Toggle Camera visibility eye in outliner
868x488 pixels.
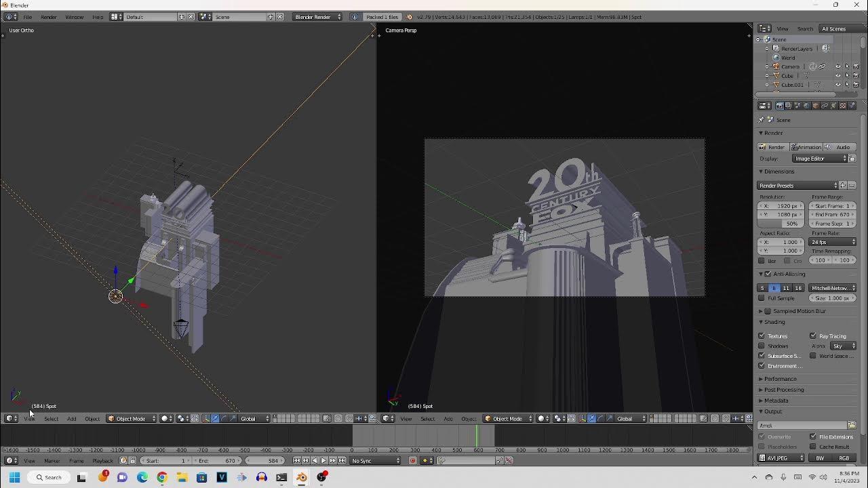coord(838,66)
